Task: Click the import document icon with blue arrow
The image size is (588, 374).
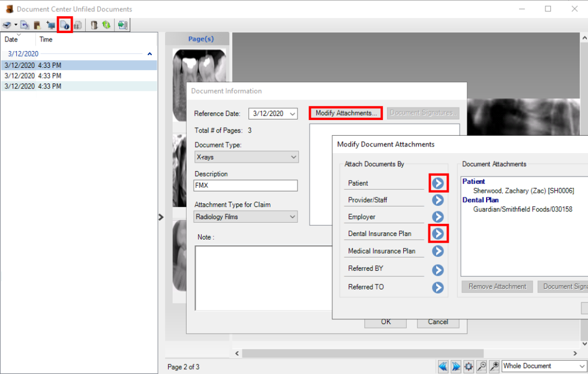Action: point(25,25)
